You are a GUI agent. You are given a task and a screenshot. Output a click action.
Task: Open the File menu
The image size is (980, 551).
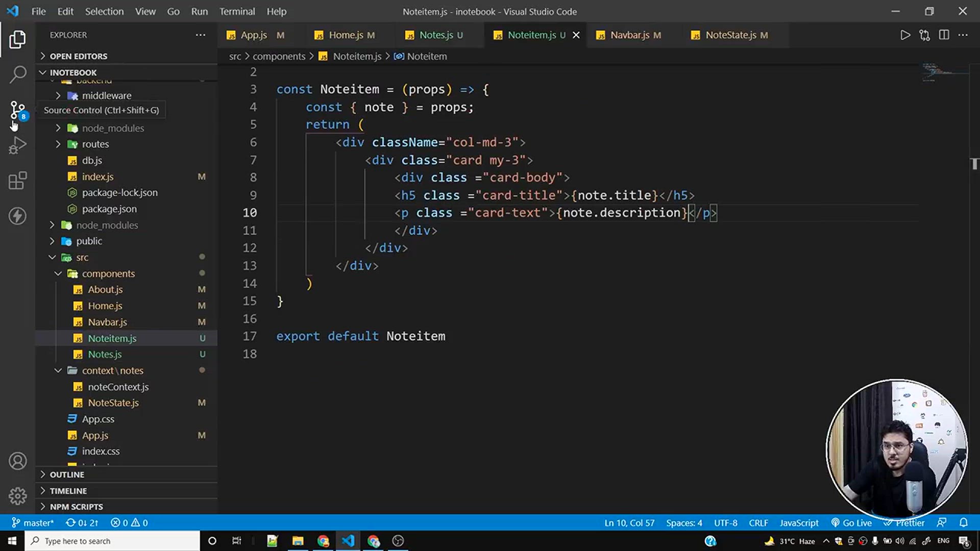point(38,11)
